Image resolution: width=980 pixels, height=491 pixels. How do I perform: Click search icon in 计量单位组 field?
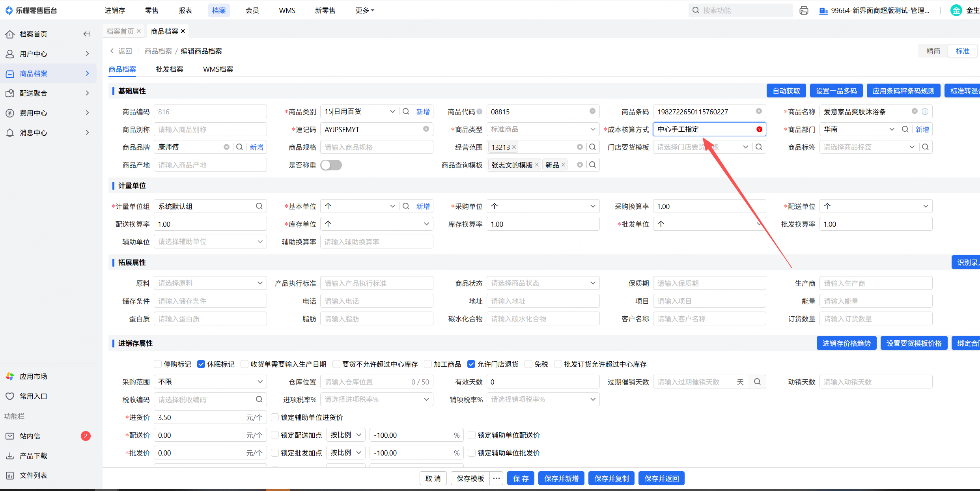click(x=259, y=206)
